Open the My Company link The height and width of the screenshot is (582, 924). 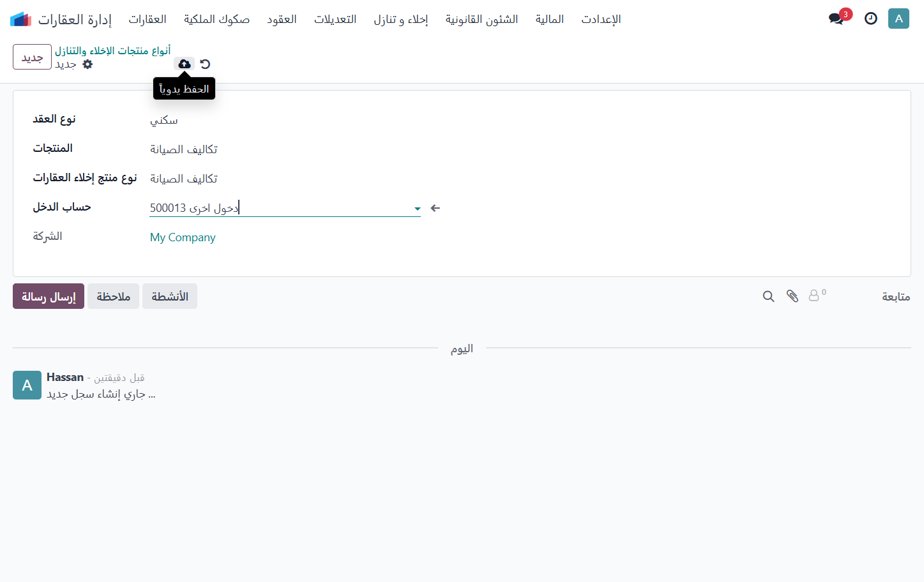(x=183, y=237)
